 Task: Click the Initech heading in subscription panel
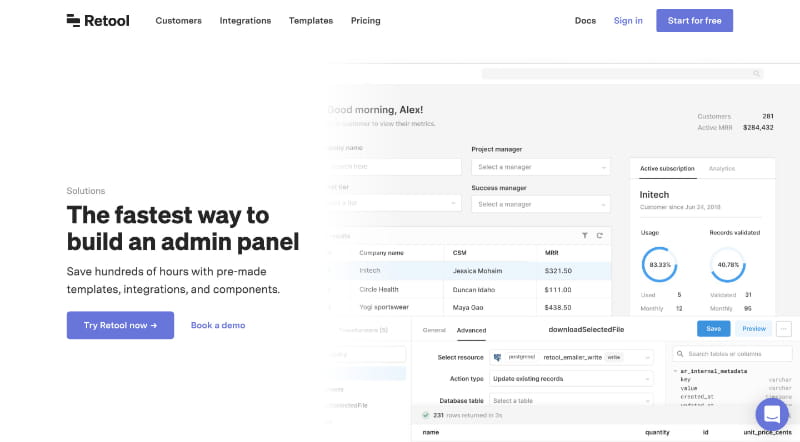pyautogui.click(x=654, y=194)
